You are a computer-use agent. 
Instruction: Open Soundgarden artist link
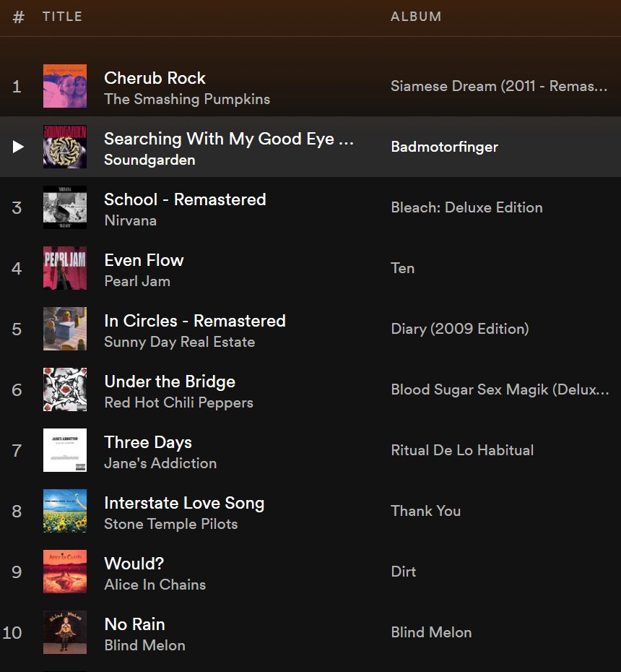point(150,160)
